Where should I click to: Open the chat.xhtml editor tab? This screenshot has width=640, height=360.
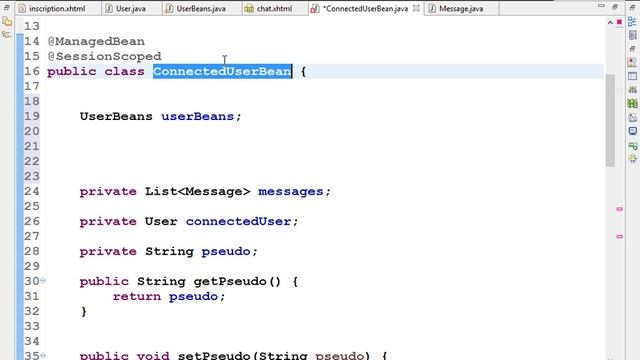coord(269,9)
